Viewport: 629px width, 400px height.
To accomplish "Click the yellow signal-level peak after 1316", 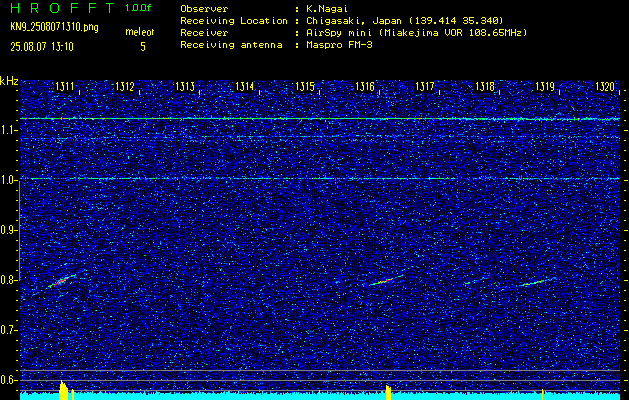I will tap(388, 392).
